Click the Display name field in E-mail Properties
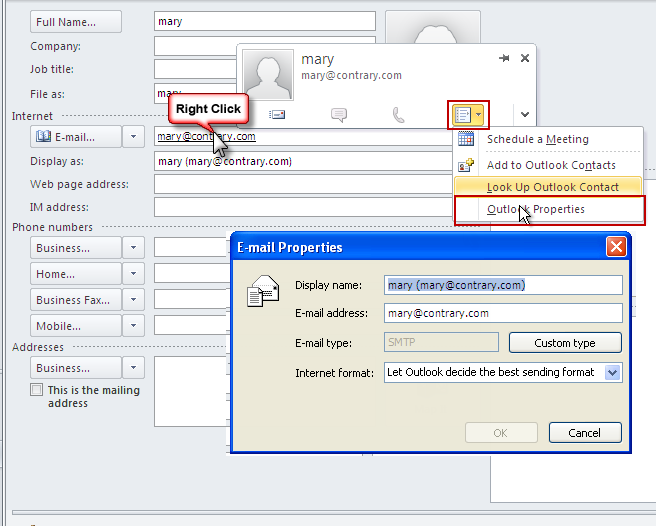The image size is (656, 526). 503,285
